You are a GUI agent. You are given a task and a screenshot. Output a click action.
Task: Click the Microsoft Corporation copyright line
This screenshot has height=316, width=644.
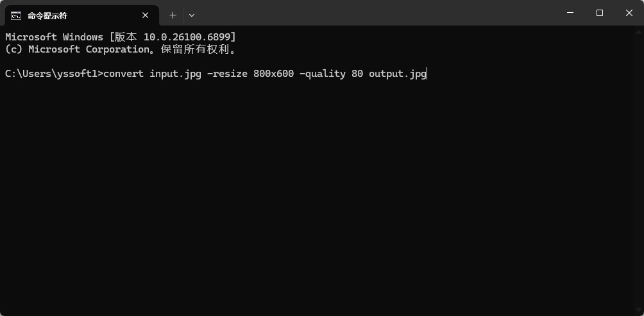click(x=121, y=49)
